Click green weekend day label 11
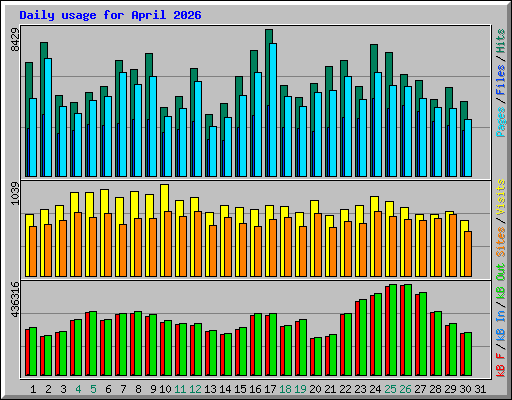The height and width of the screenshot is (400, 512). pyautogui.click(x=180, y=389)
